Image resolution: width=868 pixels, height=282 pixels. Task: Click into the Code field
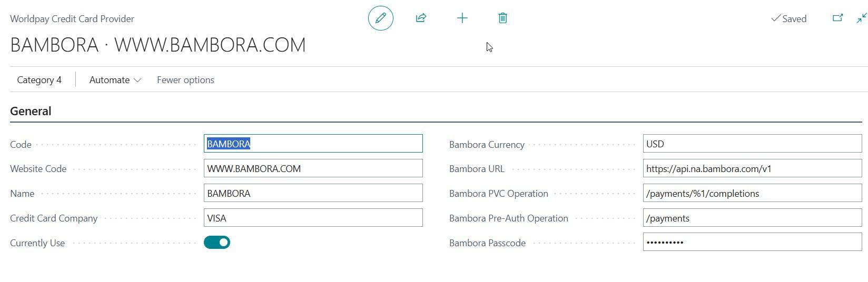pos(313,144)
